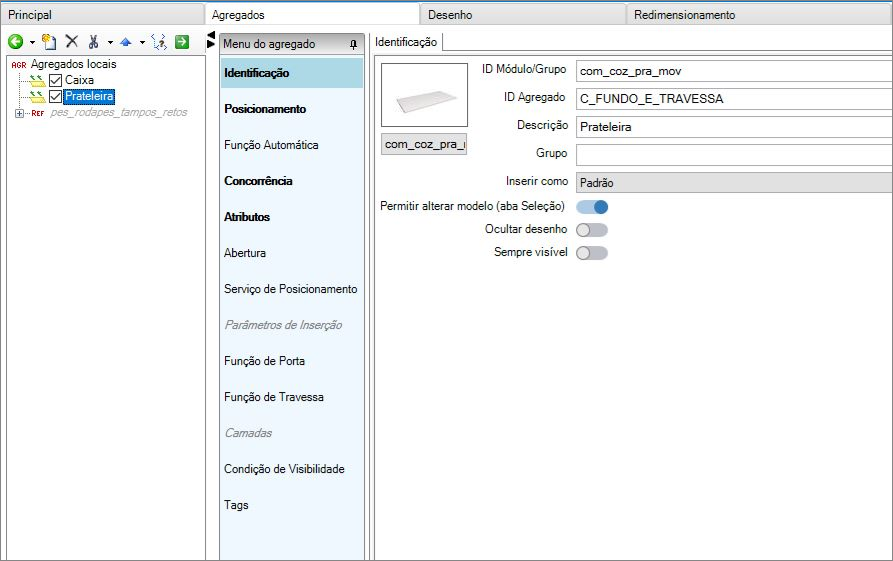This screenshot has height=561, width=893.
Task: Click the com_coz_pra_ button under thumbnail
Action: 424,145
